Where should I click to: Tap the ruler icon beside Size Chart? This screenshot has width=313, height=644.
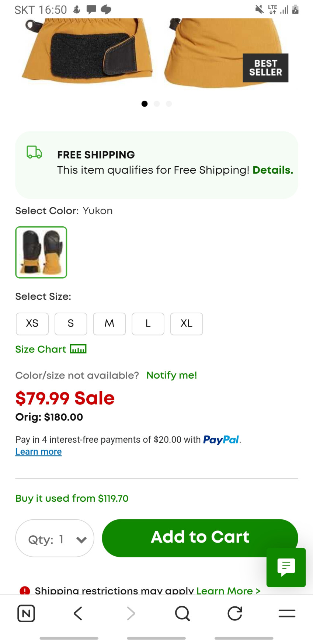pyautogui.click(x=78, y=349)
